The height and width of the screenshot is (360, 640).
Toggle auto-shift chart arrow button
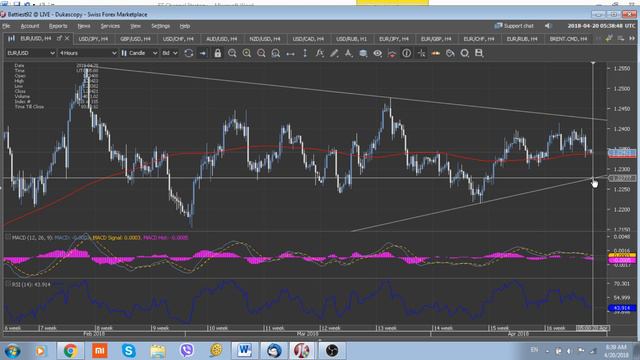coord(203,53)
